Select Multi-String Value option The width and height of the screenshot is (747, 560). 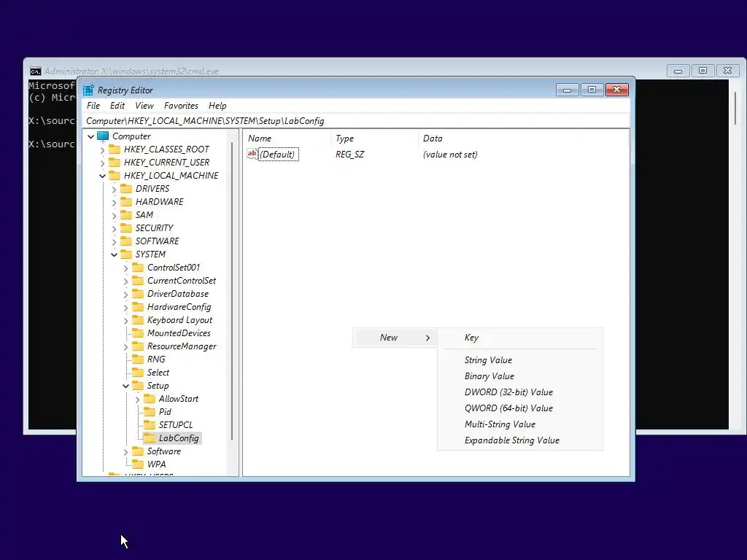click(x=520, y=424)
